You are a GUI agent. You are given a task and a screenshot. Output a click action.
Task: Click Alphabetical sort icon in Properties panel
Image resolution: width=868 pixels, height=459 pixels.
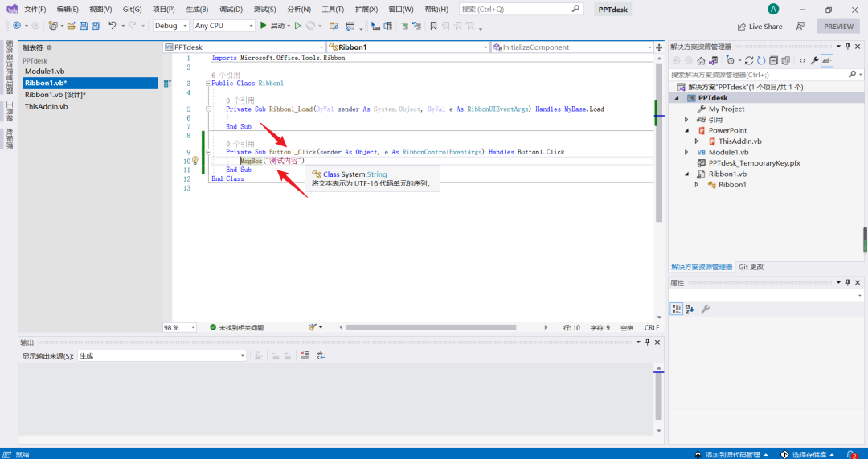690,309
